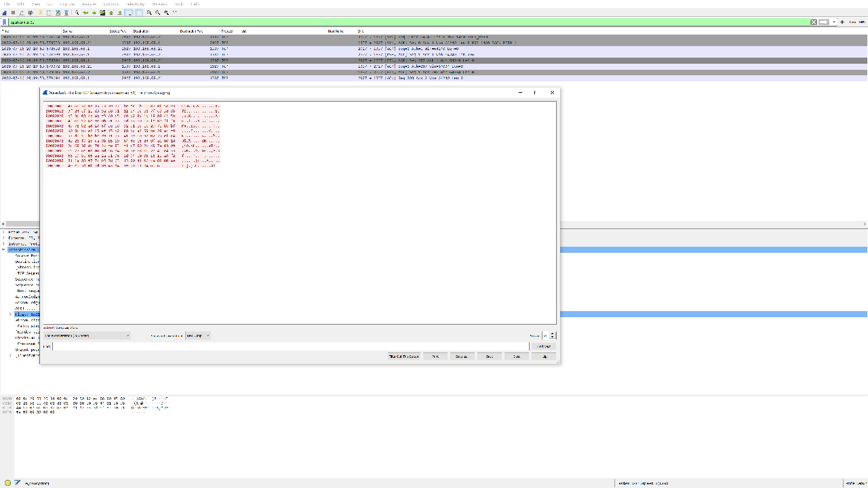Image resolution: width=868 pixels, height=488 pixels.
Task: Click inside the Find text field of the stream dialog
Action: click(271, 346)
